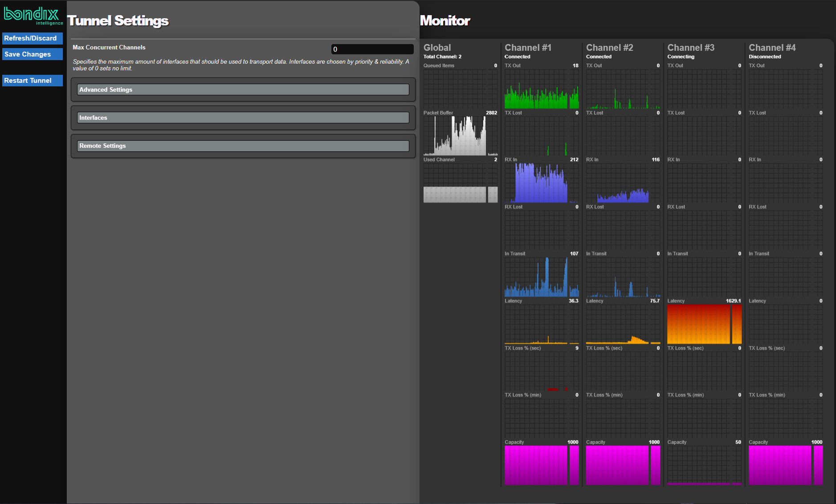Select the Channel #3 heading
This screenshot has width=836, height=504.
[690, 48]
